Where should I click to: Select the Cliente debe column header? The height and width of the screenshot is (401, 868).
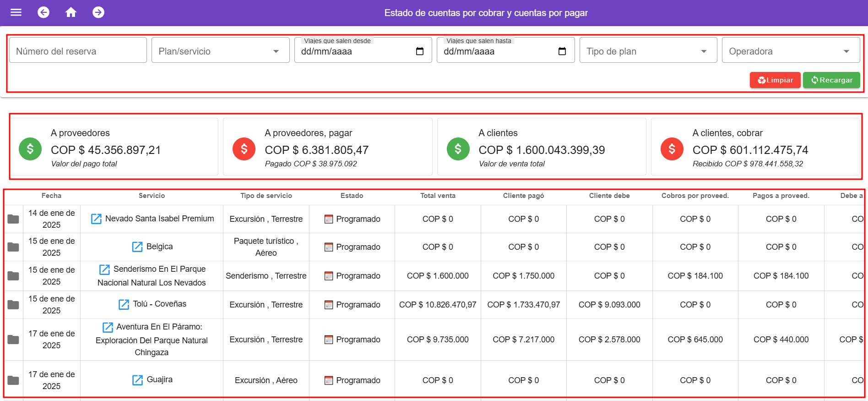click(609, 196)
